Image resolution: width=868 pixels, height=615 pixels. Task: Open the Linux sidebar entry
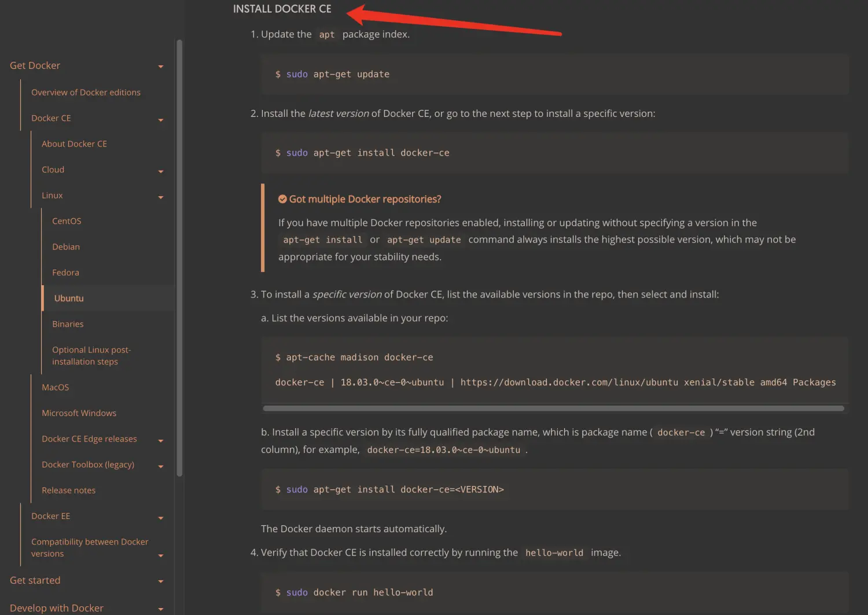(x=52, y=196)
